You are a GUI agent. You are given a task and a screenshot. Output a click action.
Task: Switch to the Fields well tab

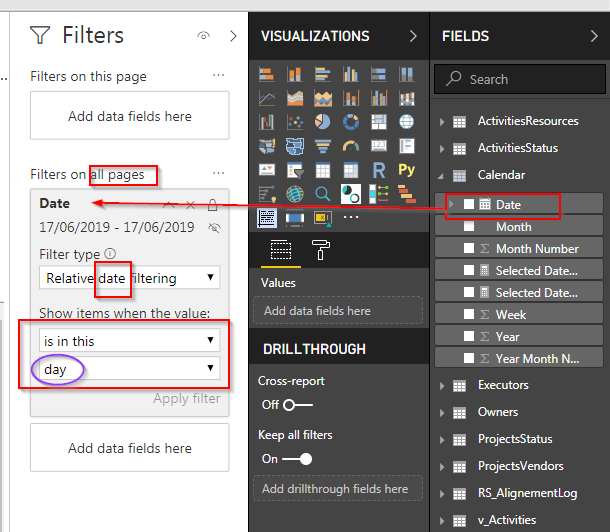tap(281, 250)
